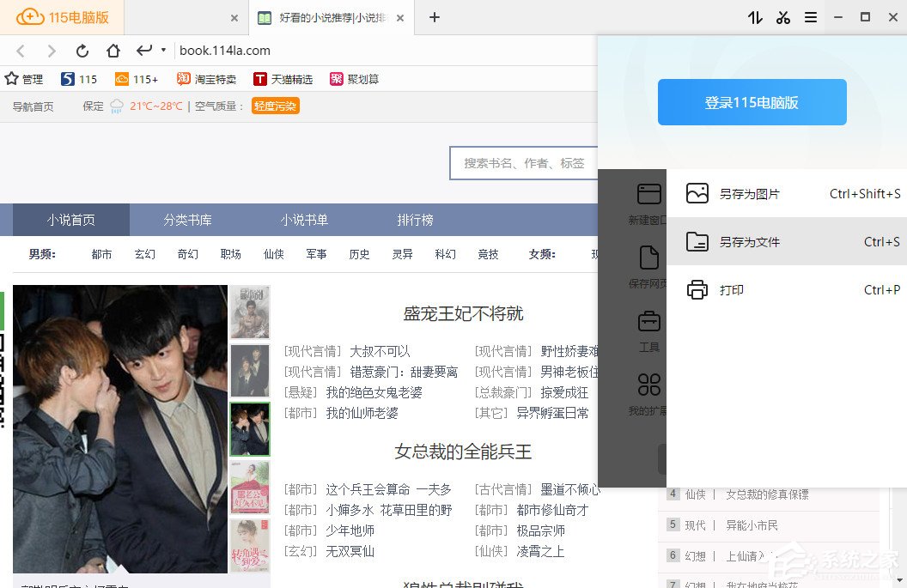Click the printer icon beside 打印
Screen dimensions: 907x588
coord(697,289)
